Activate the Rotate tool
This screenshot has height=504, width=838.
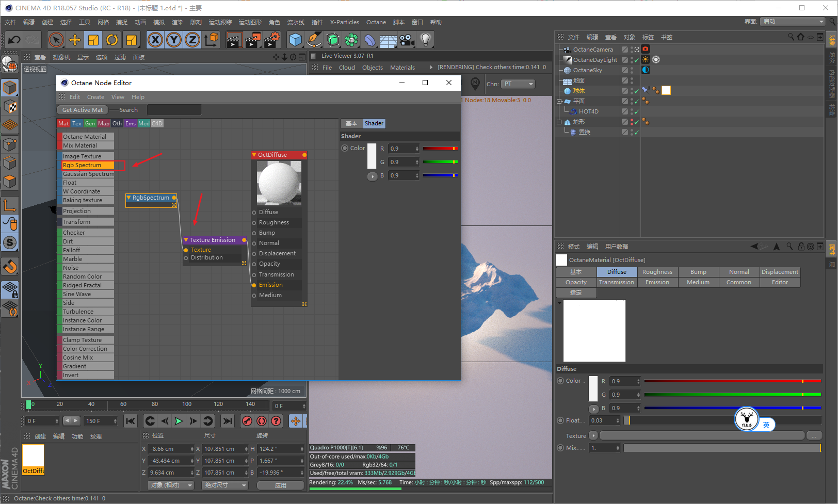[x=112, y=40]
